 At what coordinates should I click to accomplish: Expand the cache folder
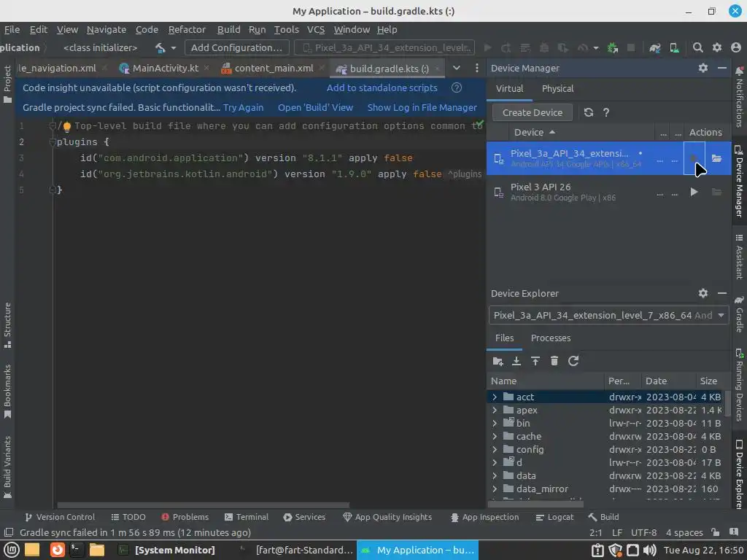point(495,436)
